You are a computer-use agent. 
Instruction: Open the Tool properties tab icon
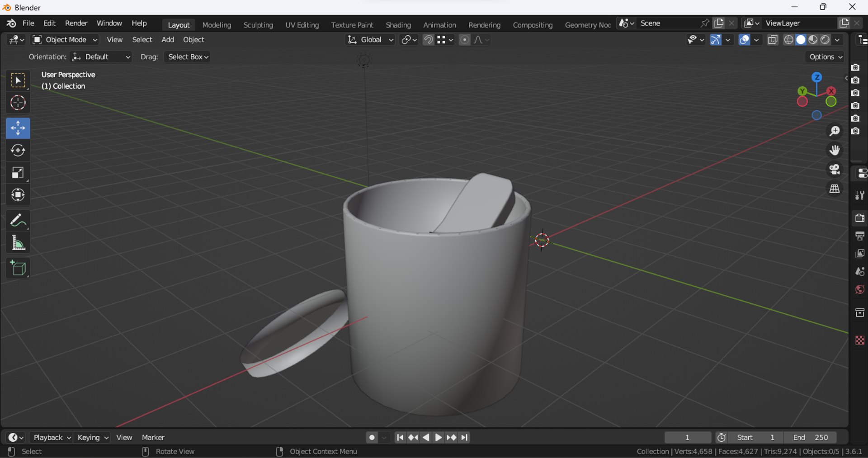point(860,195)
